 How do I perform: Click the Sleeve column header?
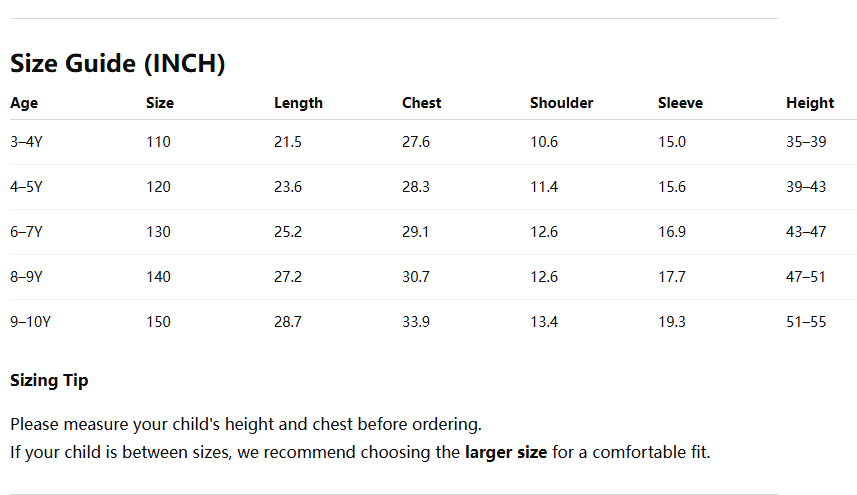pos(680,103)
